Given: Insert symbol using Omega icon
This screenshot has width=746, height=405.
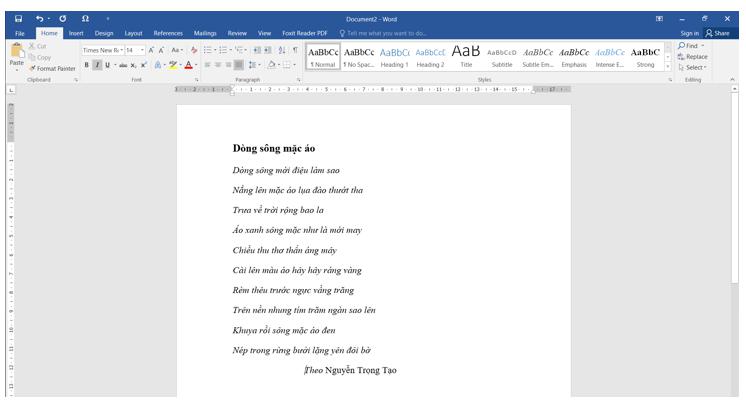Looking at the screenshot, I should 85,19.
